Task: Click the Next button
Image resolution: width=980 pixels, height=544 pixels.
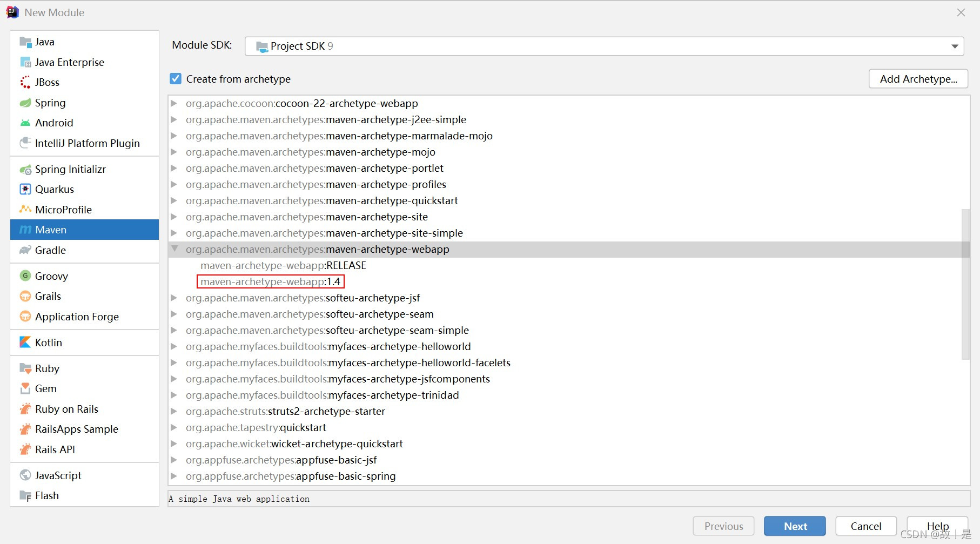Action: click(795, 526)
